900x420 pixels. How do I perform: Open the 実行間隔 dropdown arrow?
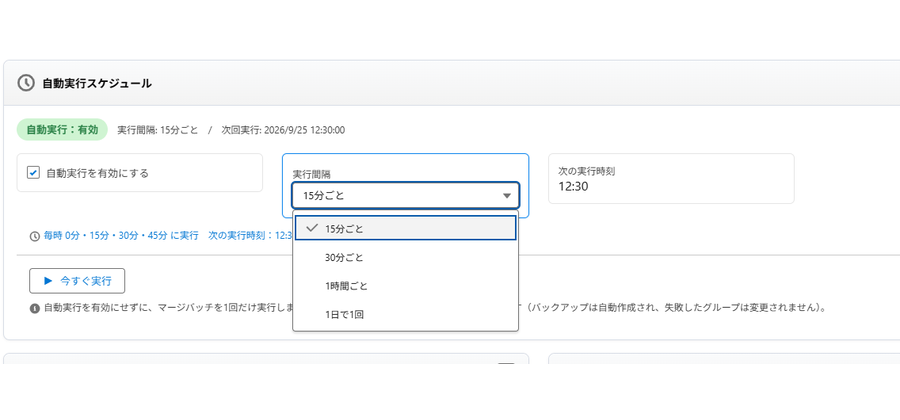507,196
